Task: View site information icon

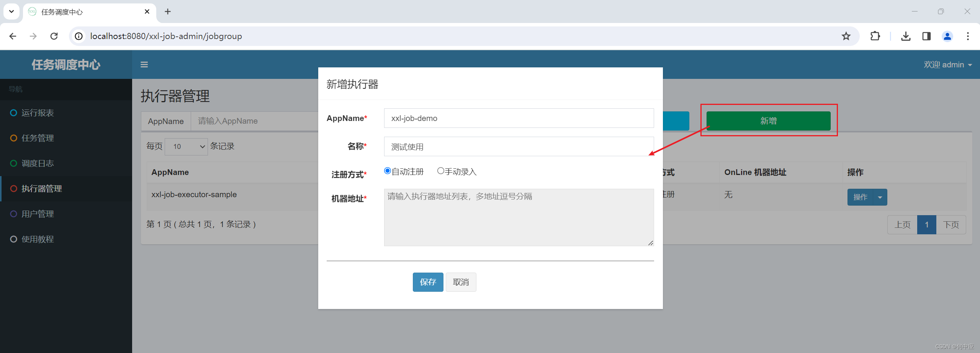Action: coord(79,36)
